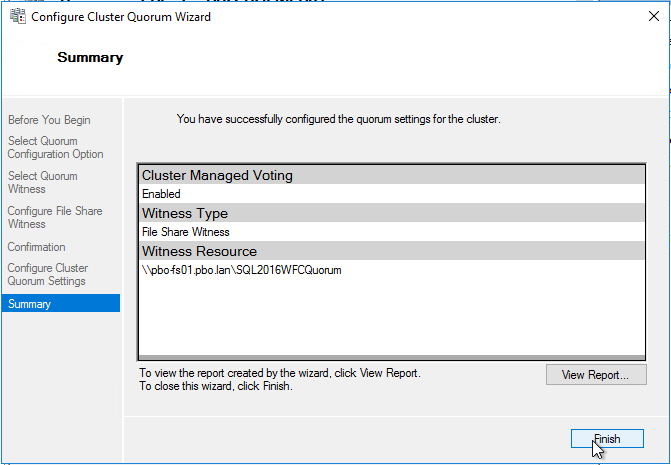Open Configure Cluster Quorum Settings step
671x465 pixels.
coord(48,275)
